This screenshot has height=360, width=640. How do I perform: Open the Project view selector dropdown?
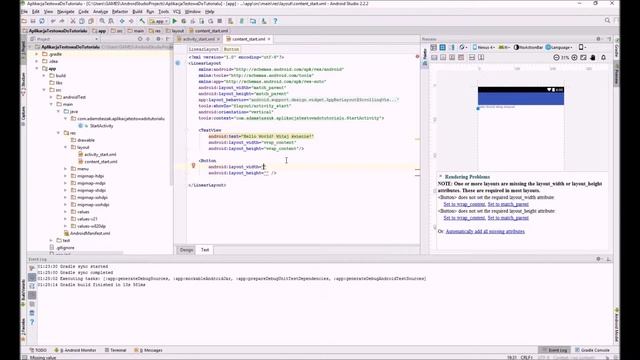(x=64, y=39)
